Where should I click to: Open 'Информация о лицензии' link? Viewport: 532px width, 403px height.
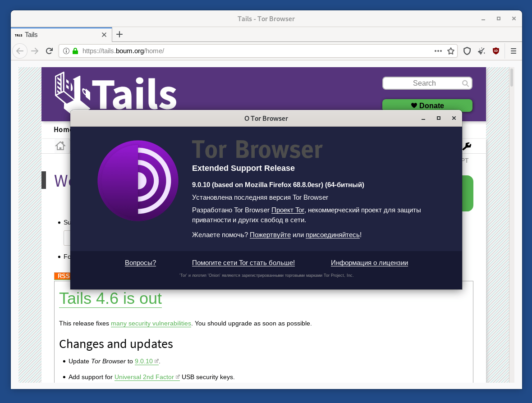pos(370,263)
